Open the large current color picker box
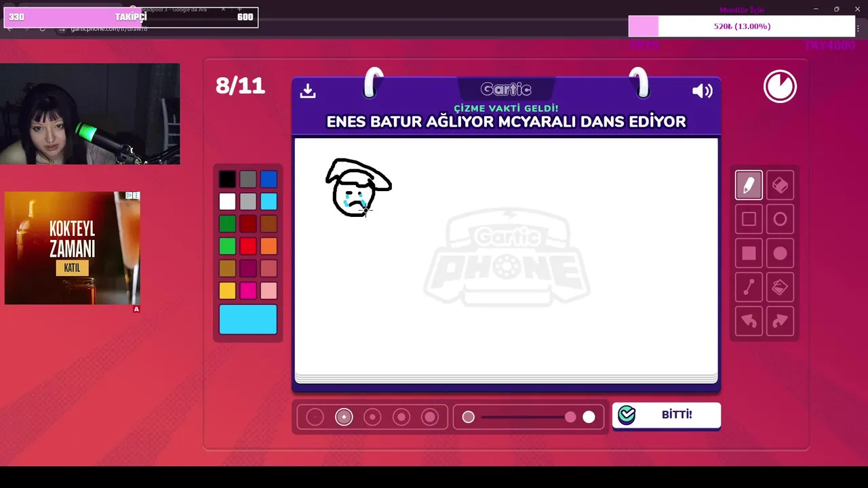 pyautogui.click(x=248, y=319)
